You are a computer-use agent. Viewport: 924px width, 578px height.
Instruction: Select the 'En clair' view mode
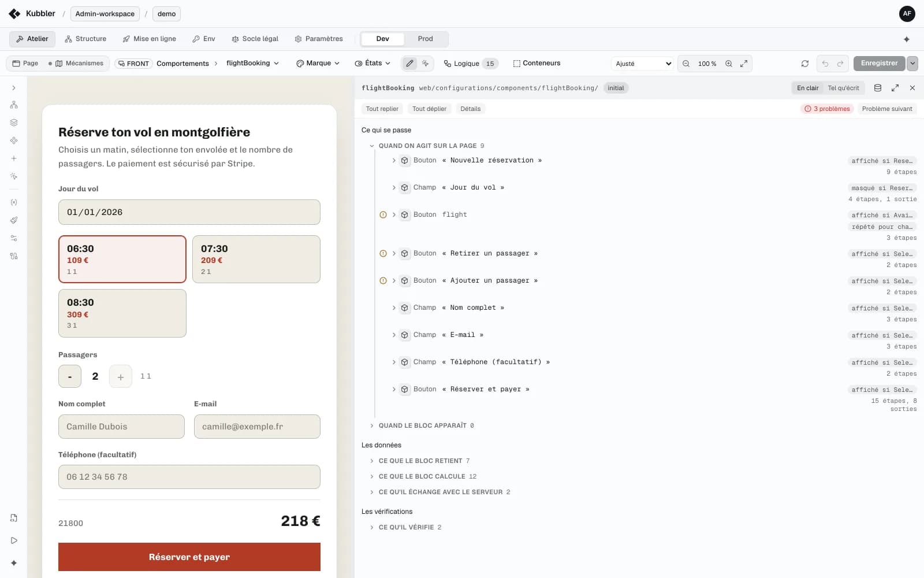click(x=807, y=88)
